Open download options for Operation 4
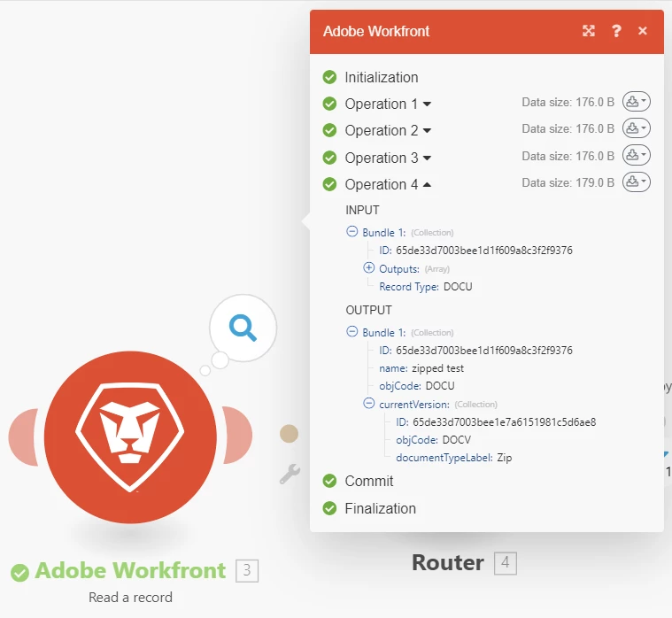The height and width of the screenshot is (618, 672). pyautogui.click(x=637, y=182)
